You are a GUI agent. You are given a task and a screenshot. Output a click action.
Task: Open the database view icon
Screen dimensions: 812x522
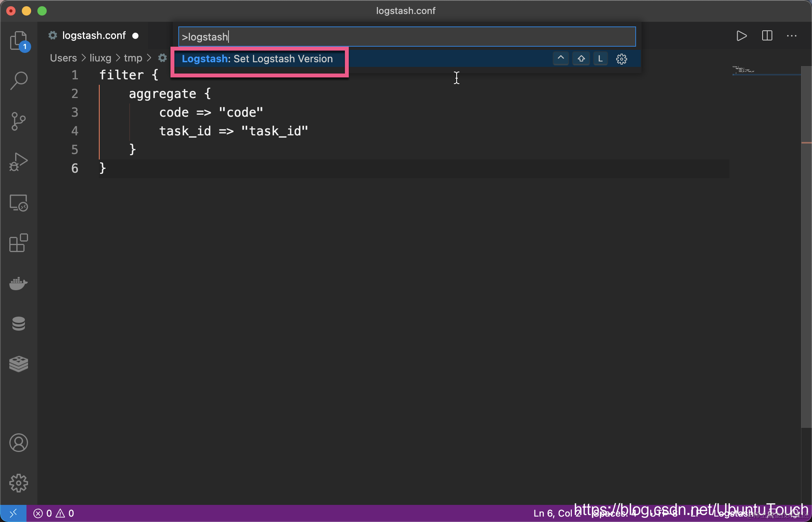pos(19,324)
